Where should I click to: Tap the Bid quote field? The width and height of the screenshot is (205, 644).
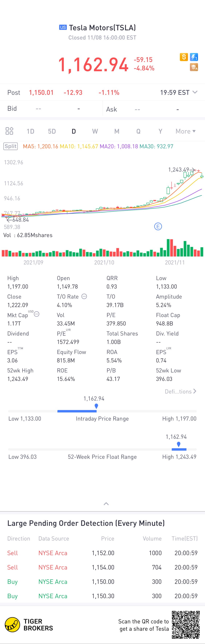pyautogui.click(x=51, y=109)
